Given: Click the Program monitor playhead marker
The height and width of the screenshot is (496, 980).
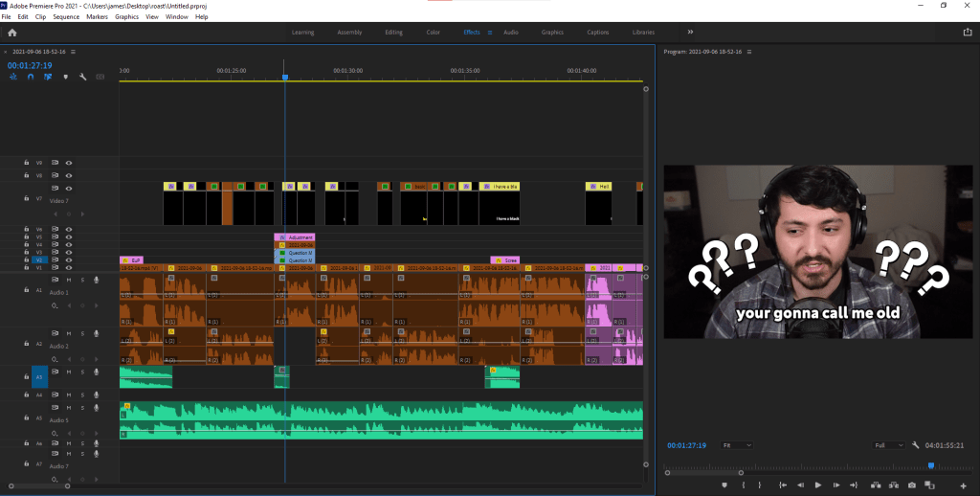Looking at the screenshot, I should click(930, 465).
